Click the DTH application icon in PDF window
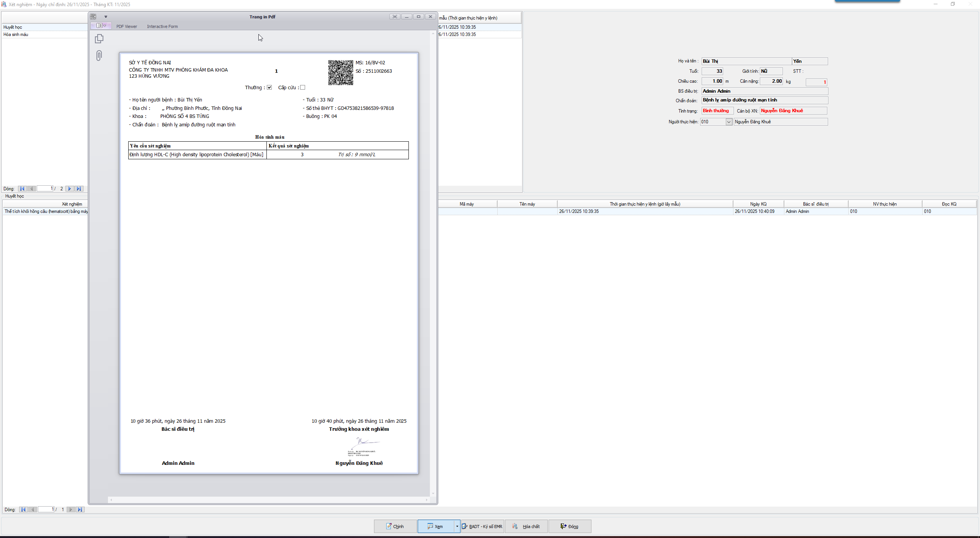The height and width of the screenshot is (538, 980). click(93, 16)
